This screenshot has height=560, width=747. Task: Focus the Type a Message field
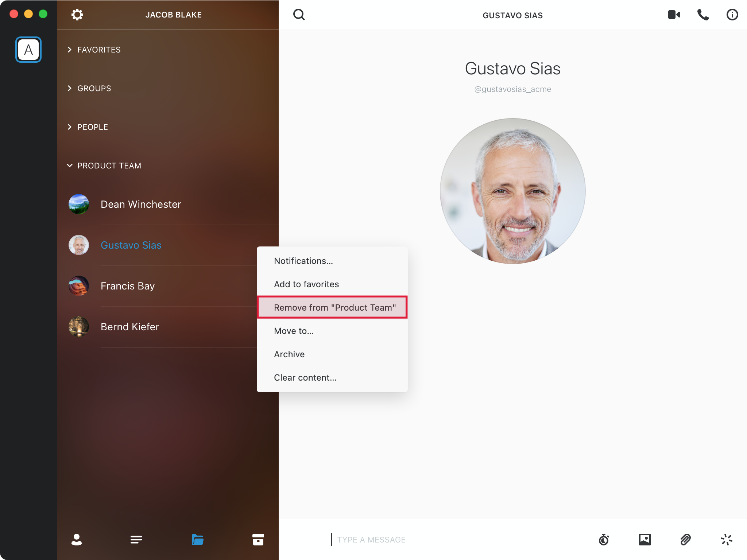coord(460,540)
